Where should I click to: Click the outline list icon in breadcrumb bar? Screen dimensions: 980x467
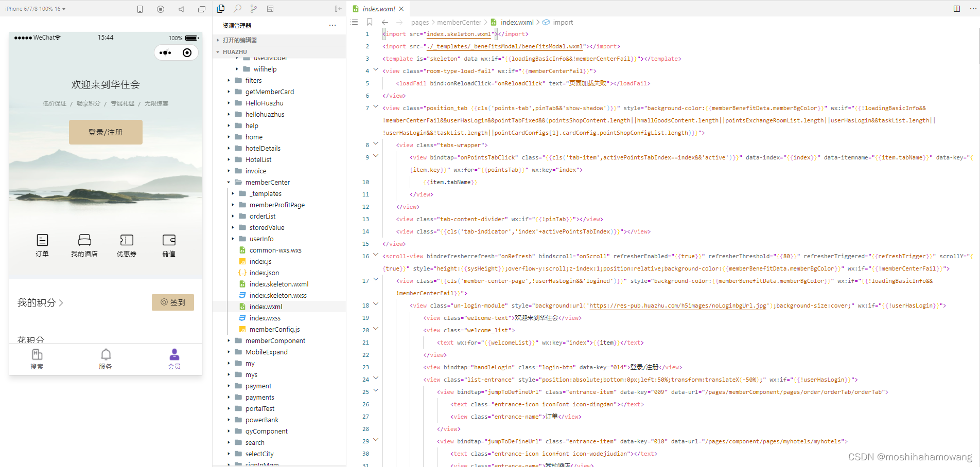(x=354, y=22)
